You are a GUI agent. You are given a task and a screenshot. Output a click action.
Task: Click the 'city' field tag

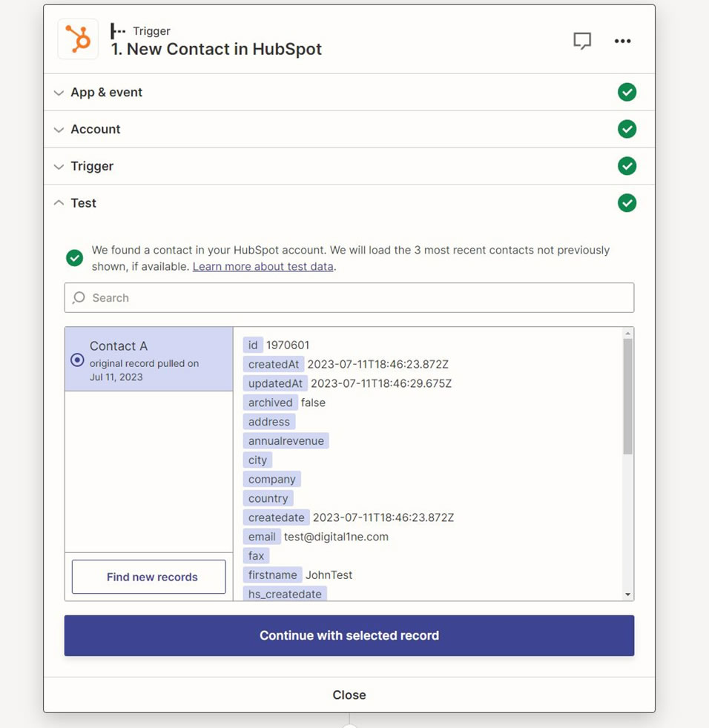257,460
